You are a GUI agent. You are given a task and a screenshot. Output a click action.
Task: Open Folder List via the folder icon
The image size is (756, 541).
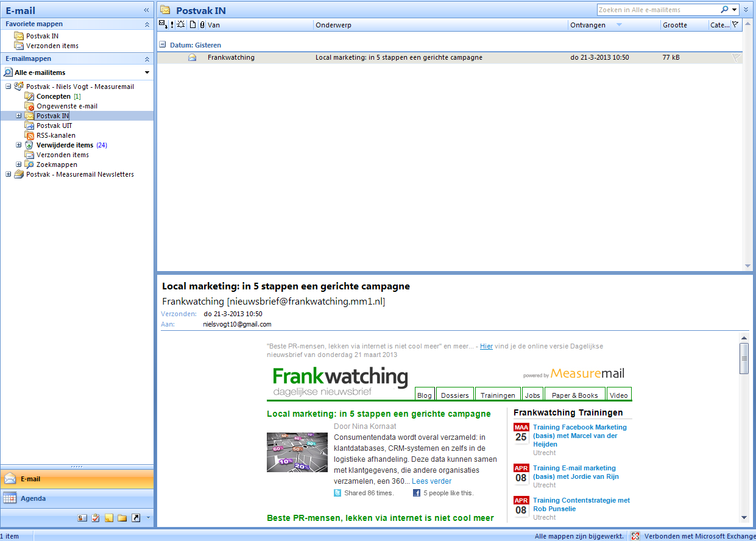pyautogui.click(x=122, y=518)
